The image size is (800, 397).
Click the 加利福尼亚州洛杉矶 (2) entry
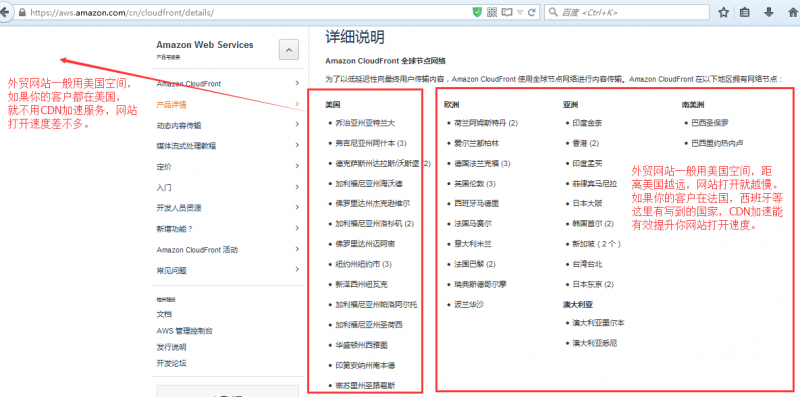click(x=374, y=224)
